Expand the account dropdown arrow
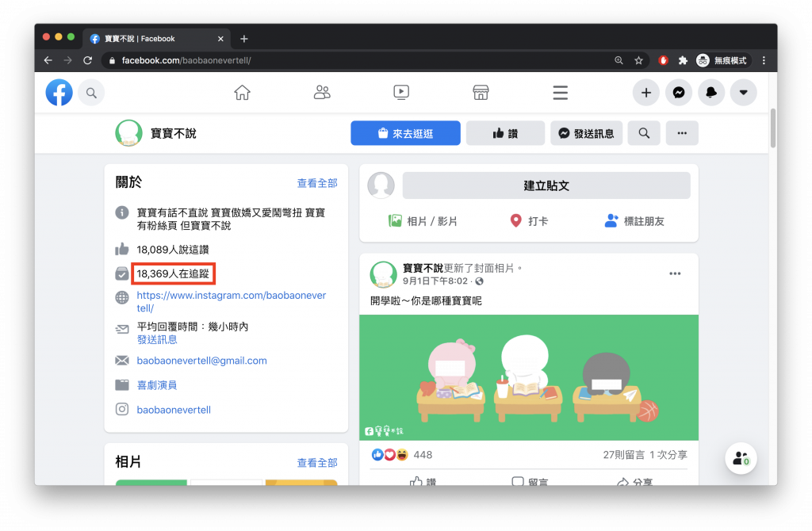 pos(744,93)
